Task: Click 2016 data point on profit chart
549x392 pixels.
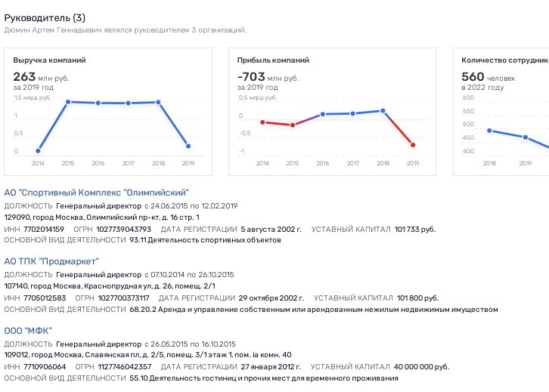Action: 323,114
